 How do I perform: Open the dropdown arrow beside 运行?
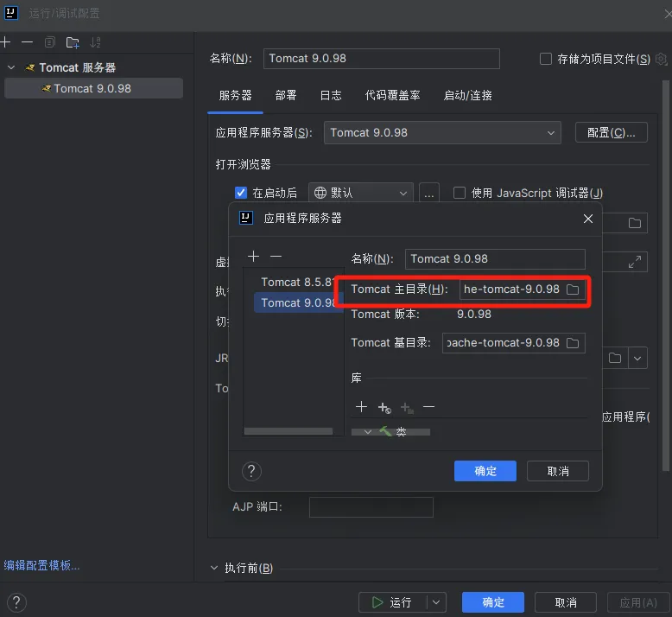[436, 602]
